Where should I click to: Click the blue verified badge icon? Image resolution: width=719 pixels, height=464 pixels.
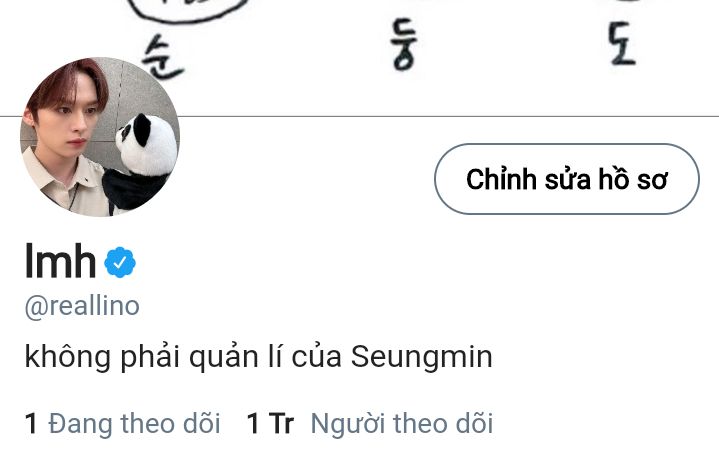tap(120, 262)
